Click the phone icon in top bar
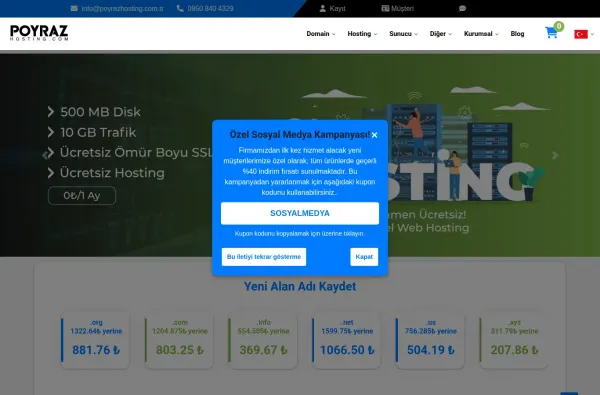Screen dimensions: 600x395 180,8
